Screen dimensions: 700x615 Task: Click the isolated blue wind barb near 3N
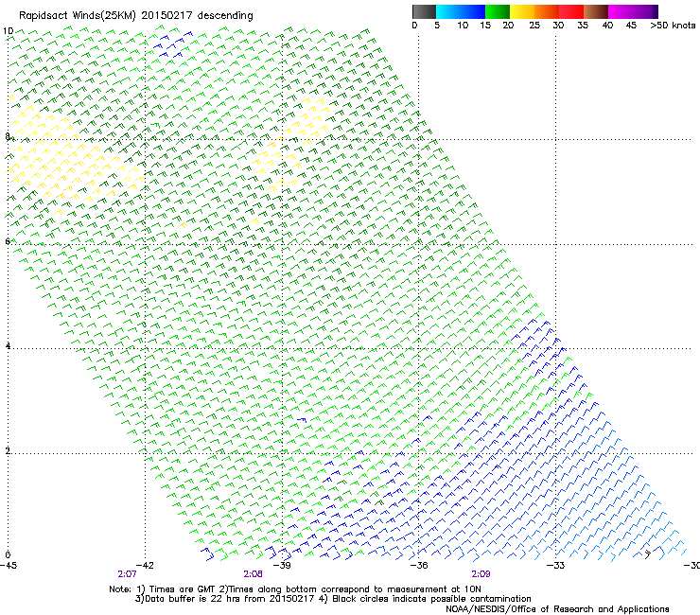click(x=302, y=420)
